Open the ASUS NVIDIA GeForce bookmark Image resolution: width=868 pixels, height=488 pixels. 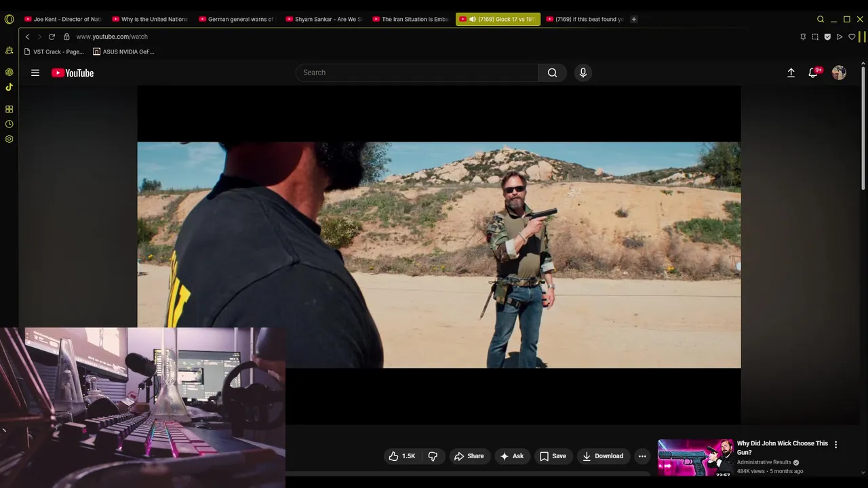point(124,52)
